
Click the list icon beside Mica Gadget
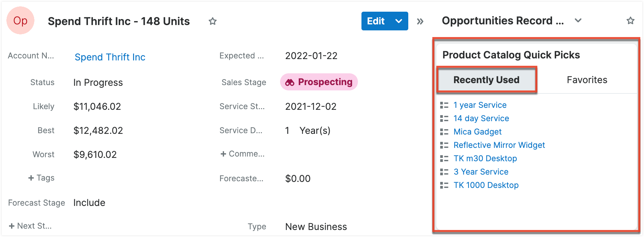point(444,132)
